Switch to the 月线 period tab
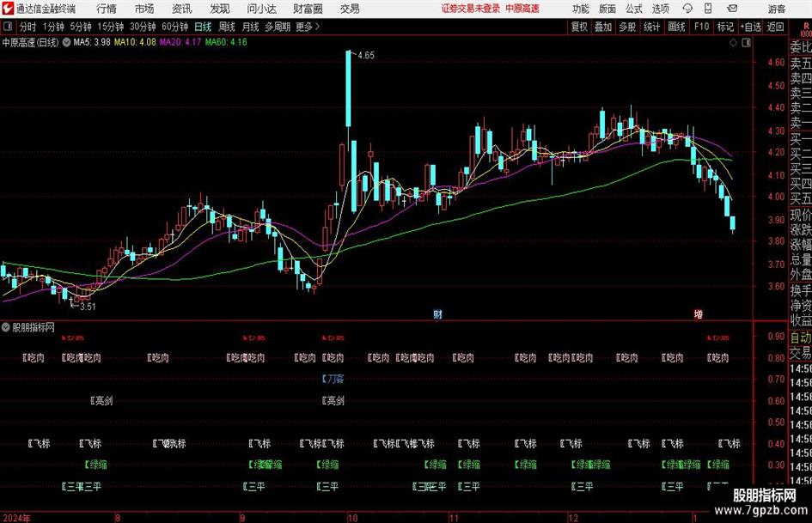 coord(251,27)
